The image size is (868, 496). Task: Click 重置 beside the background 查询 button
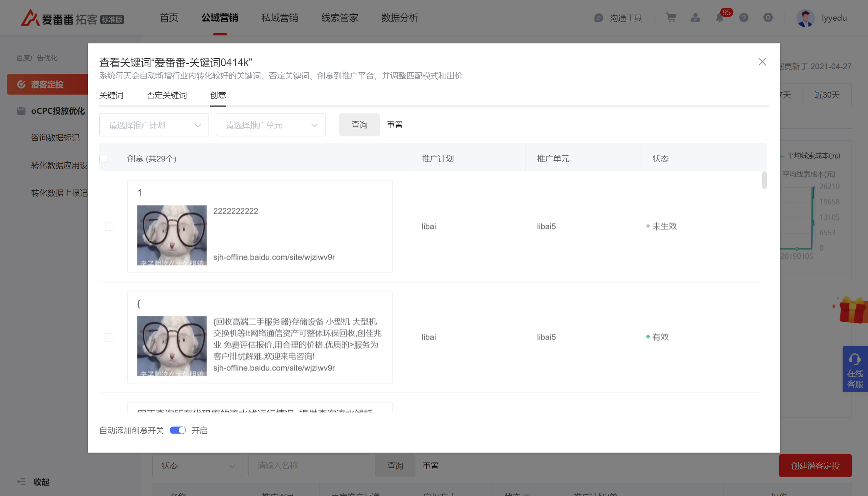[x=431, y=466]
